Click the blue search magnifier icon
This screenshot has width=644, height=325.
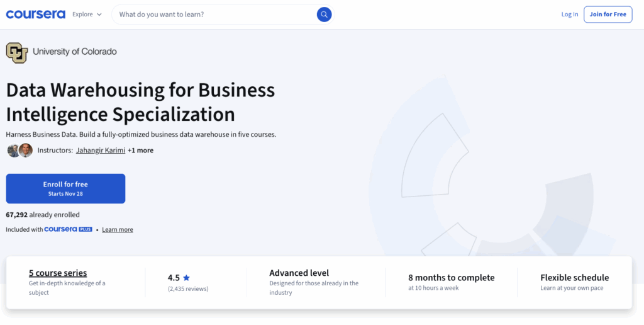point(324,14)
